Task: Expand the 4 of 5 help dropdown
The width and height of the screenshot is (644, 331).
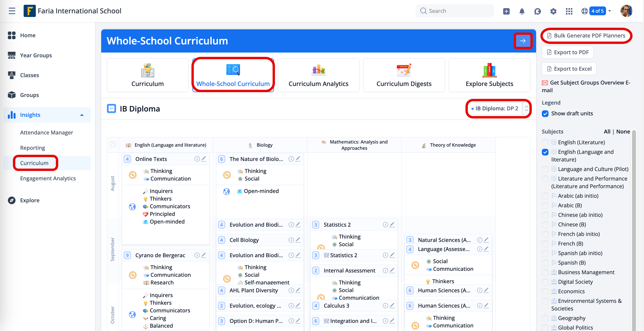Action: (x=609, y=11)
